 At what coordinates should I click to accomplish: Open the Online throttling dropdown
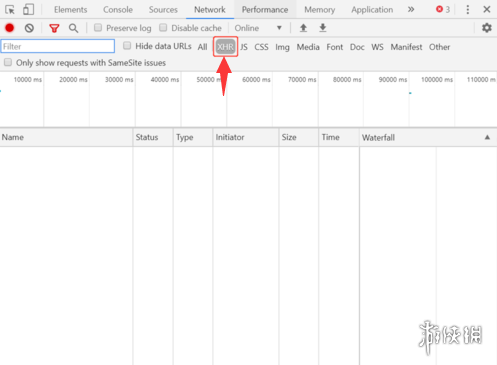(x=258, y=28)
